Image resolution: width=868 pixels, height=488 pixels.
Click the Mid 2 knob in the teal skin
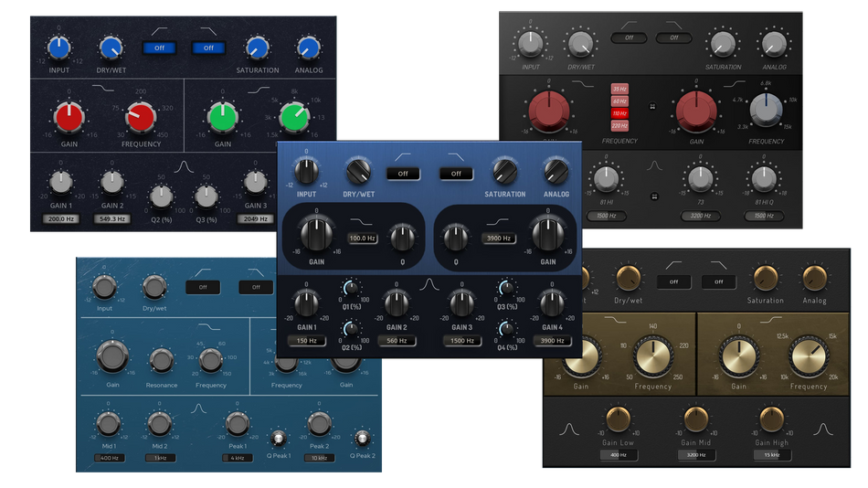click(x=159, y=424)
